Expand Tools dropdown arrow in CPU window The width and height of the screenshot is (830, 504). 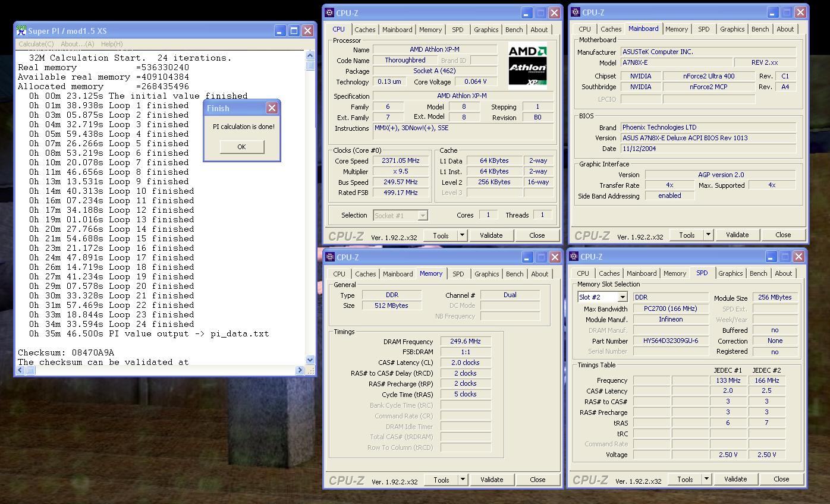coord(463,235)
